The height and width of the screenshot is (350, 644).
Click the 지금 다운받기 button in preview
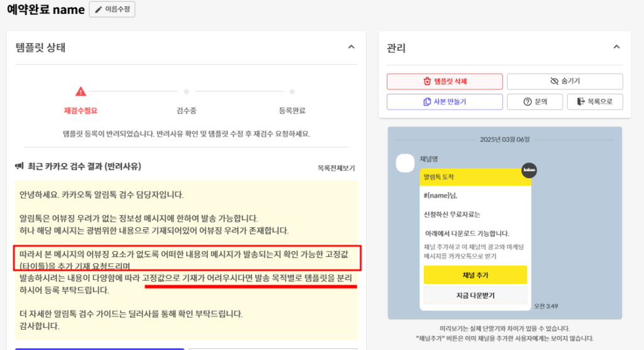(475, 295)
